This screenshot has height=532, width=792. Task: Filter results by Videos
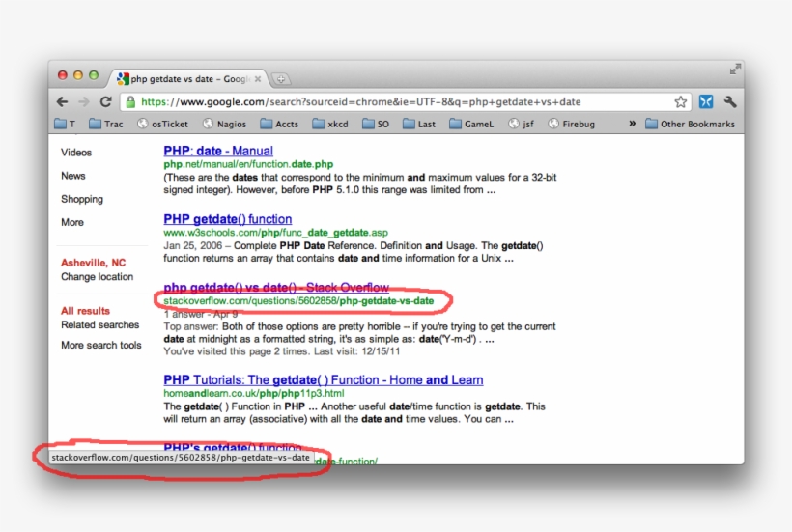[x=76, y=153]
